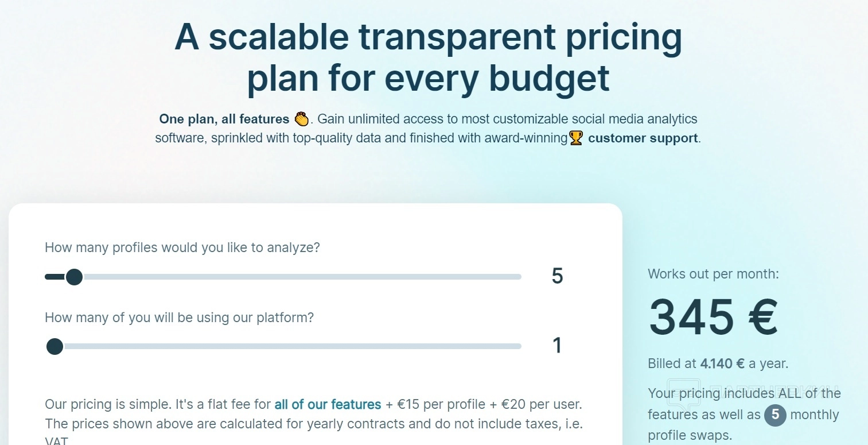Open the 'all of our features' link
This screenshot has width=868, height=445.
pos(328,404)
